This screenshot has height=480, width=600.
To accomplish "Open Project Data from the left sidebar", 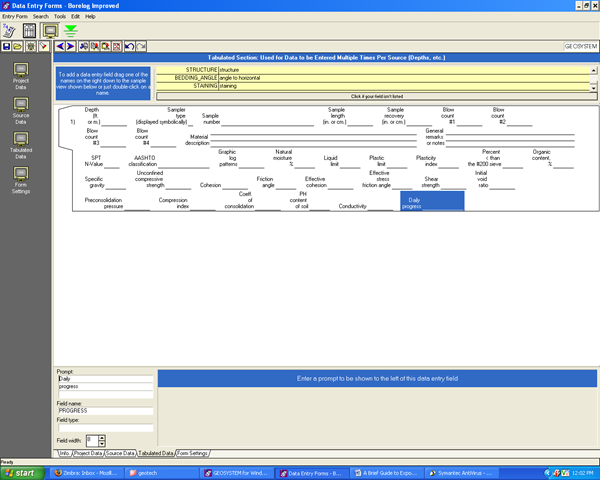I will 21,76.
